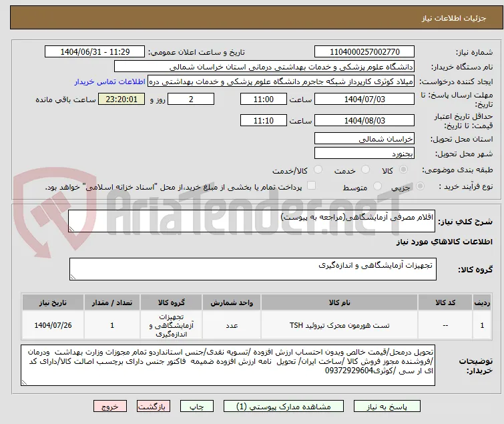Click the 11:00 deadline time field
This screenshot has width=504, height=424.
tap(264, 99)
